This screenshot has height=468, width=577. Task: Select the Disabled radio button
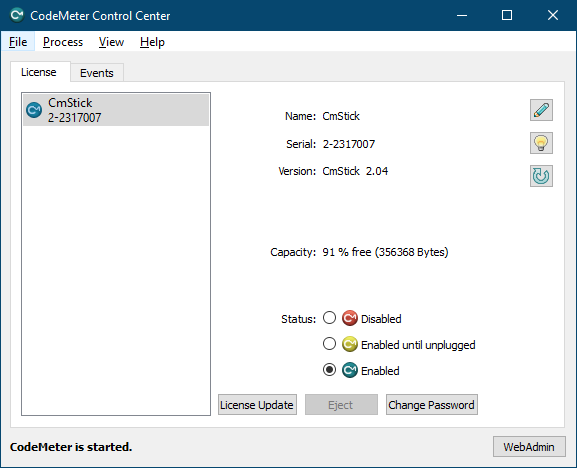coord(329,318)
